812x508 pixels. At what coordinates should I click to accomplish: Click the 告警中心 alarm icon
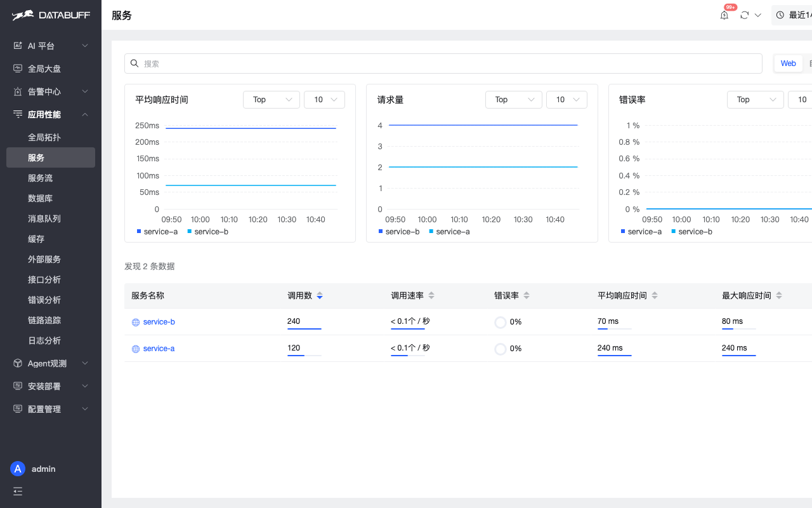click(x=18, y=91)
